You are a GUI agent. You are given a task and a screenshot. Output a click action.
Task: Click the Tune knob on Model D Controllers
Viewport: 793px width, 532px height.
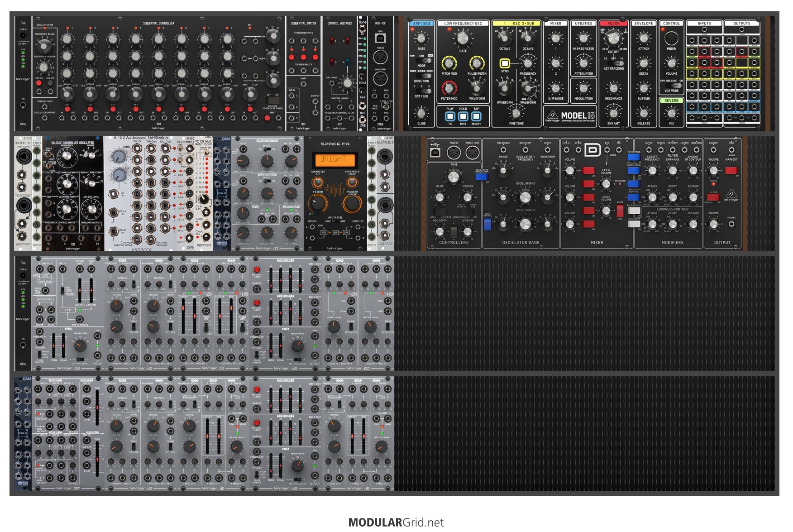pos(454,177)
